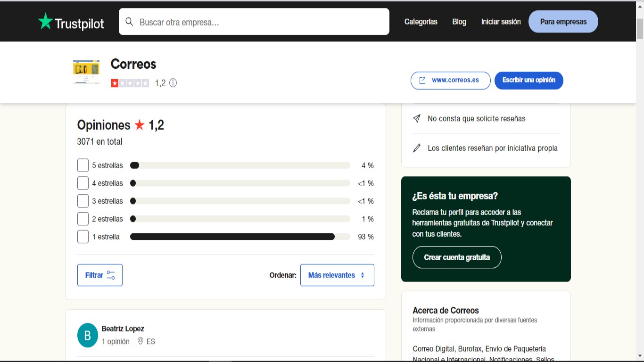Screen dimensions: 644x362
Task: Click the 'Ordenar:' label
Action: (x=283, y=275)
